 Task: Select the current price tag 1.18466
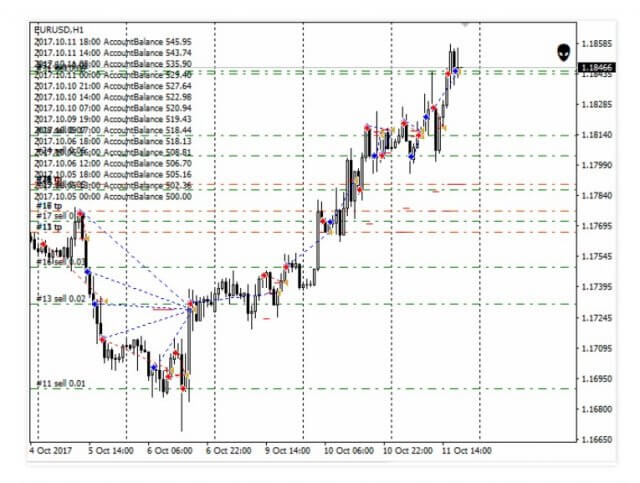click(597, 67)
